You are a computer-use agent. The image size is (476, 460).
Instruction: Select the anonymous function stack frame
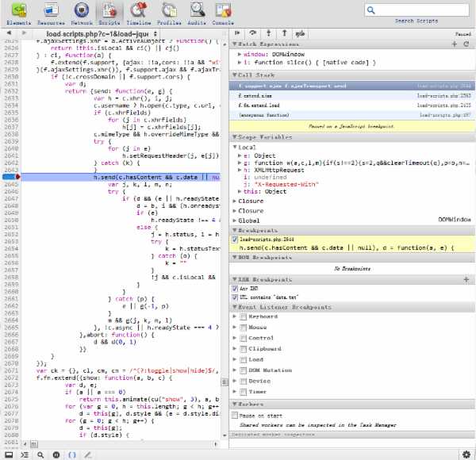pos(352,115)
